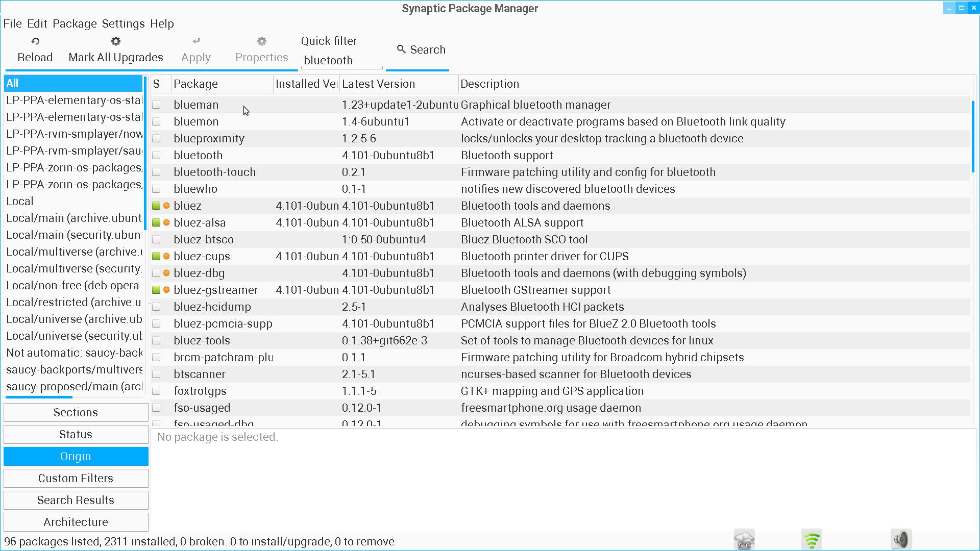Open the WiFi tray icon
Image resolution: width=980 pixels, height=551 pixels.
click(812, 539)
